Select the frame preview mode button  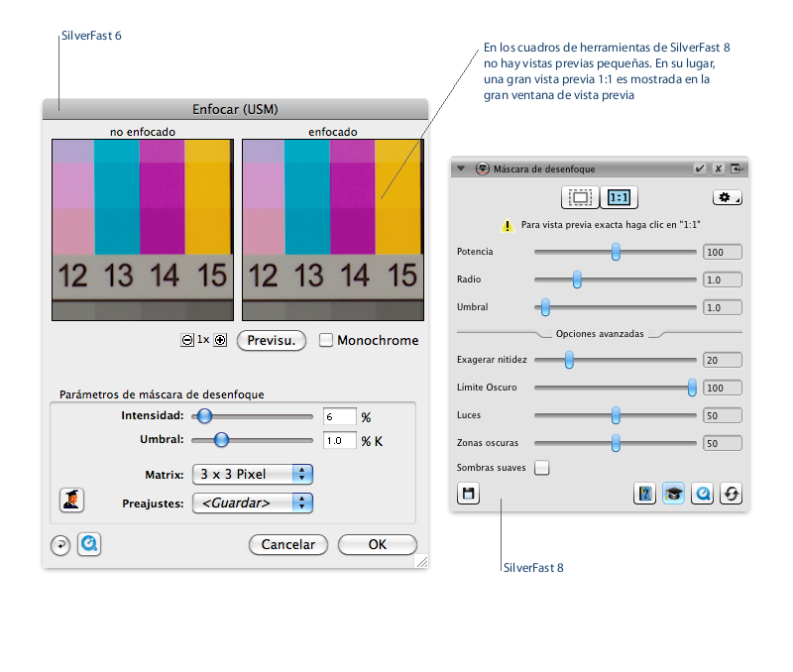tap(580, 198)
